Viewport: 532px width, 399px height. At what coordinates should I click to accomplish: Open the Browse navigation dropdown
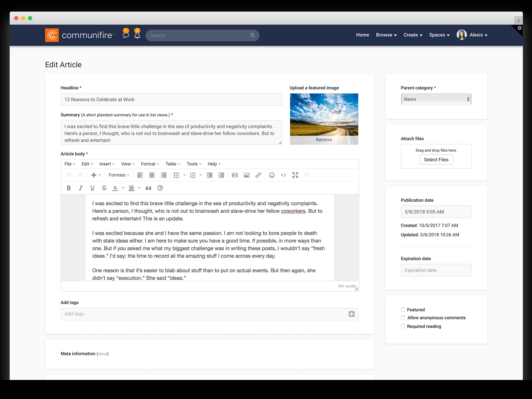[x=386, y=35]
